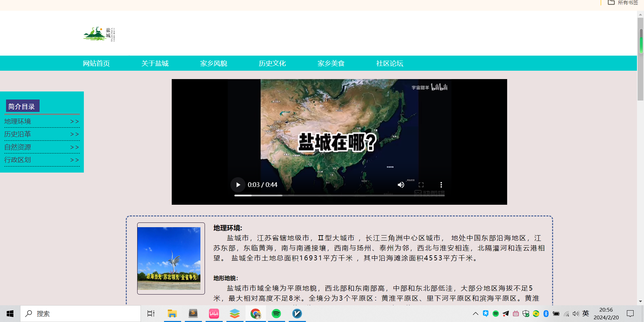Click pink bilibili TV tray icon

pyautogui.click(x=516, y=314)
